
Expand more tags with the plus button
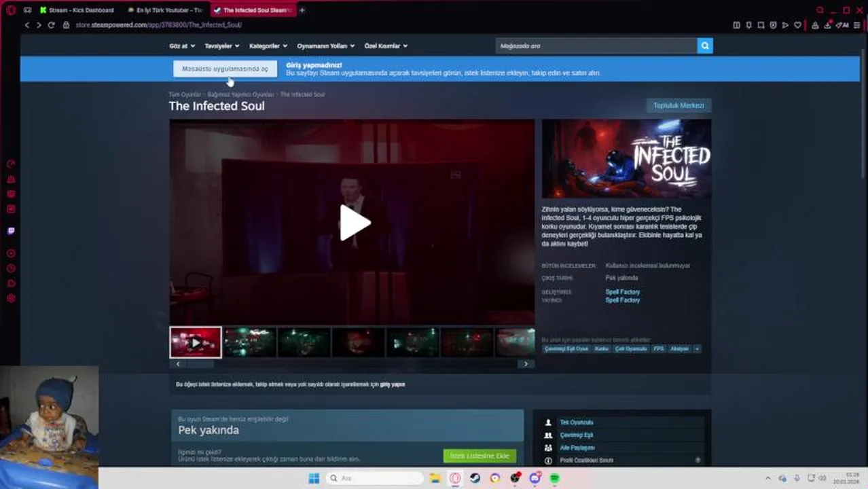pyautogui.click(x=697, y=348)
